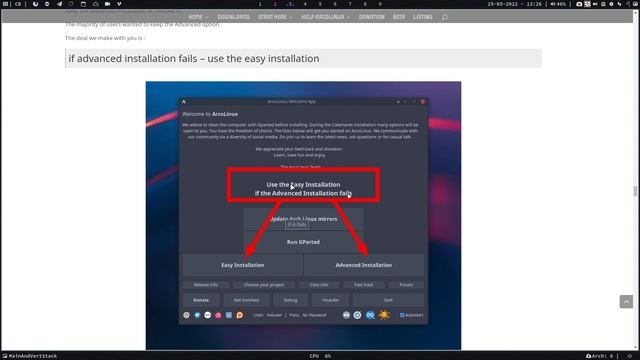This screenshot has width=640, height=360.
Task: Click the Fast track button
Action: (x=364, y=285)
